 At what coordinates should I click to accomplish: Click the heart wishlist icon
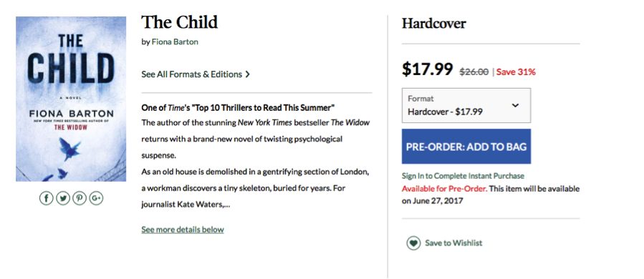pos(413,243)
